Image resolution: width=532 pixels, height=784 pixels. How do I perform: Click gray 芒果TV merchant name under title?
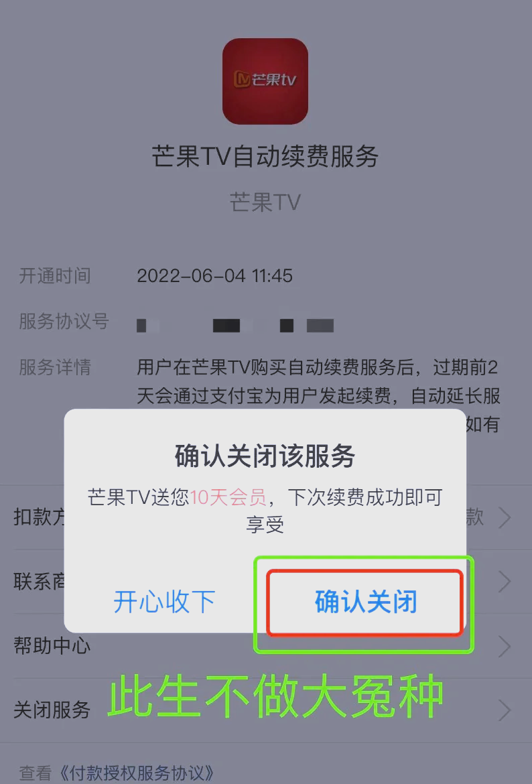pos(265,202)
